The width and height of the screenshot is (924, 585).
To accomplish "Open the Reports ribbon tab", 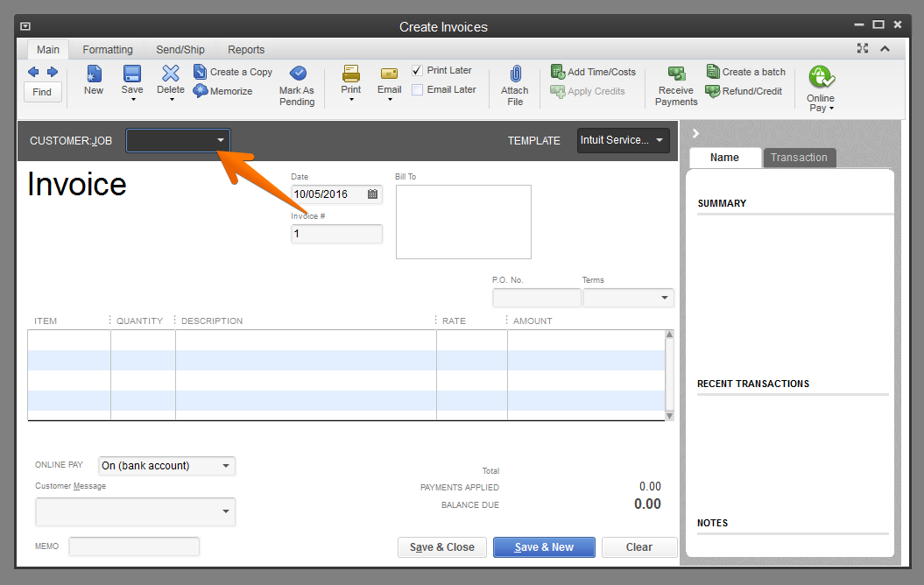I will pos(245,49).
